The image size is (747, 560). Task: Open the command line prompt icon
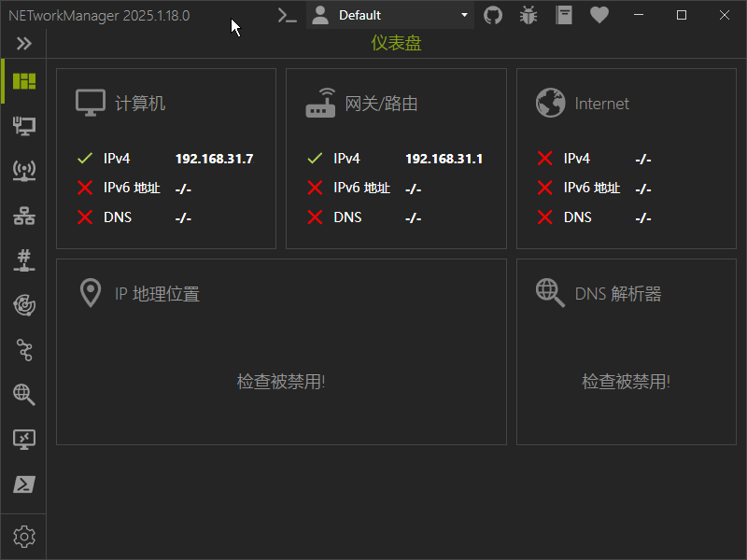point(288,15)
